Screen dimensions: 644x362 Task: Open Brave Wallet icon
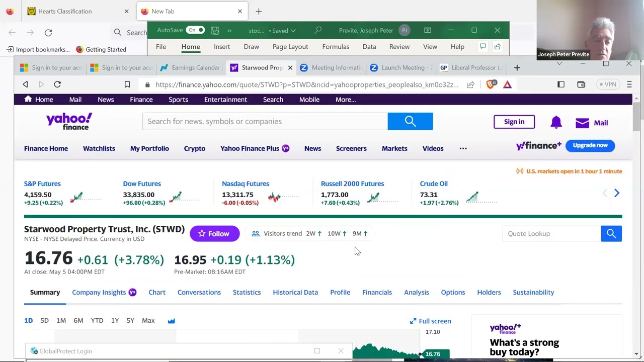(x=581, y=84)
